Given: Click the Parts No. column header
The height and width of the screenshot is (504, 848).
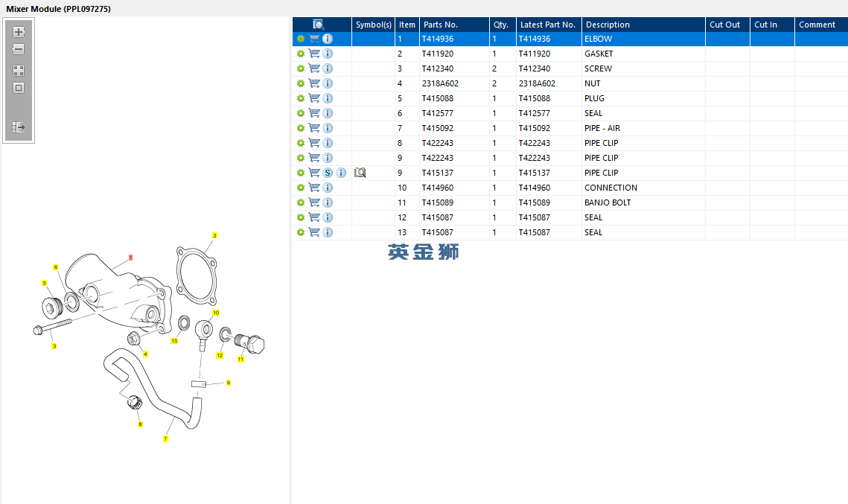Looking at the screenshot, I should (454, 25).
